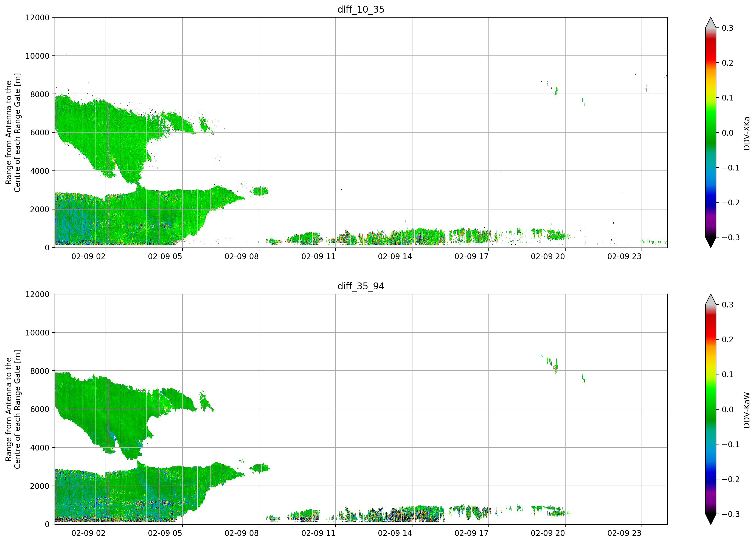Viewport: 756px width, 543px height.
Task: Click the −0.3 tick on the DDV-XKa colorbar
Action: pos(731,237)
